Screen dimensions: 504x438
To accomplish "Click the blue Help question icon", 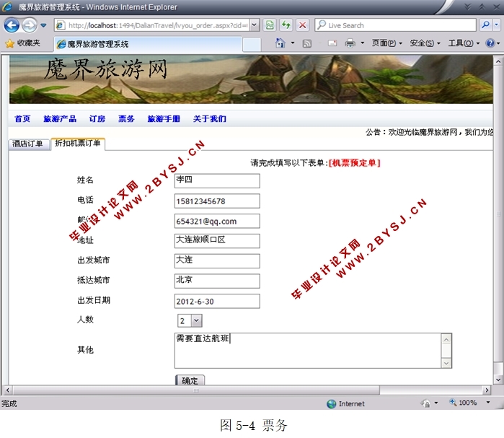I will (x=490, y=43).
